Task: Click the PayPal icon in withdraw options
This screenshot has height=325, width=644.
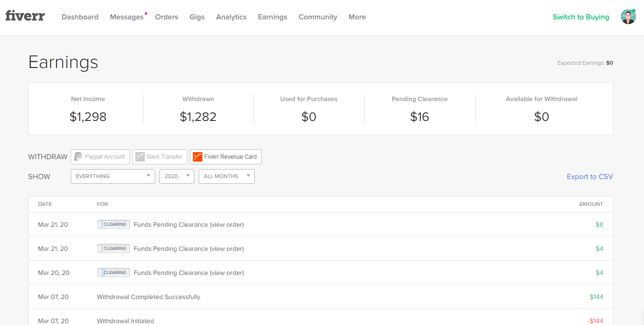Action: (x=78, y=157)
